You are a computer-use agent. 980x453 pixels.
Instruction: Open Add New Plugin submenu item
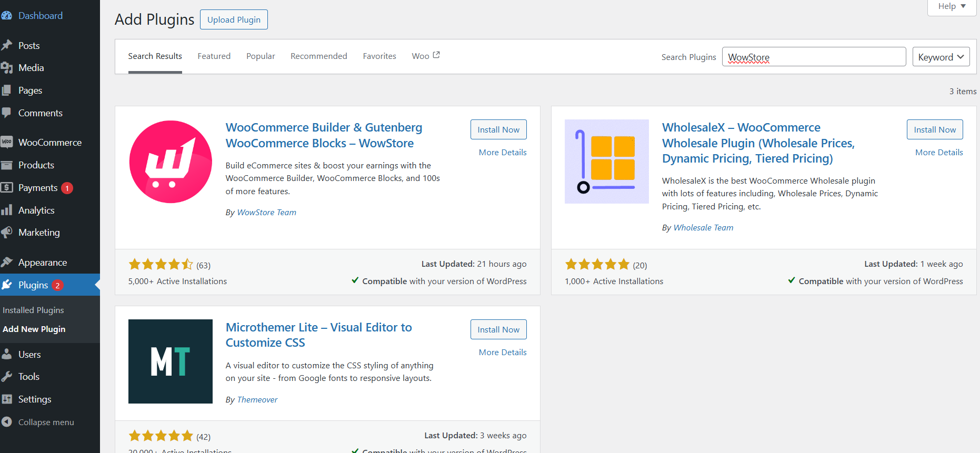pyautogui.click(x=34, y=329)
